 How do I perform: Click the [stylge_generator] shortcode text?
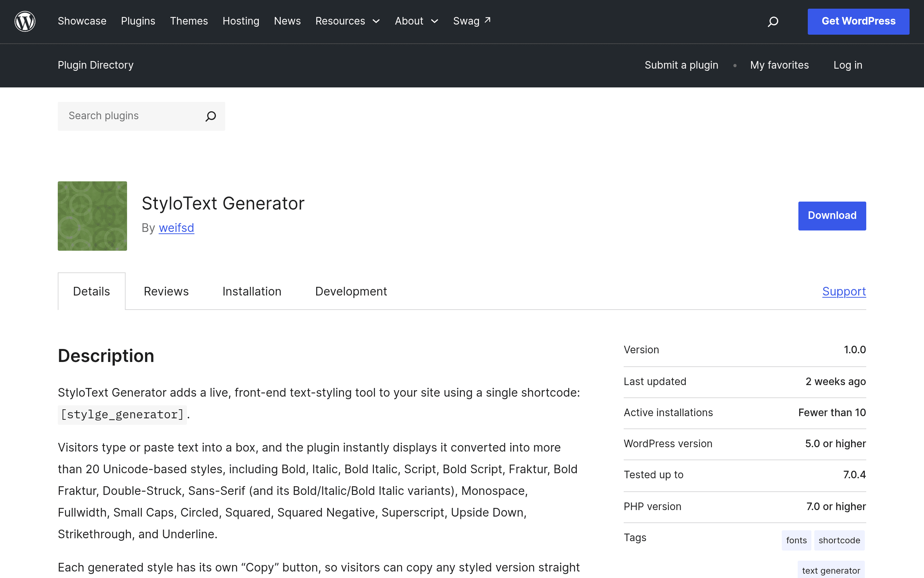[122, 414]
